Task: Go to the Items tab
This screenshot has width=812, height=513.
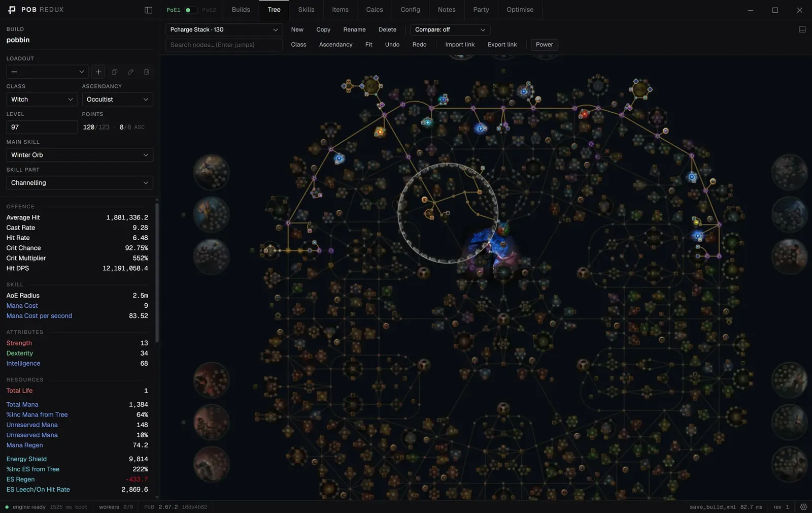Action: (340, 10)
